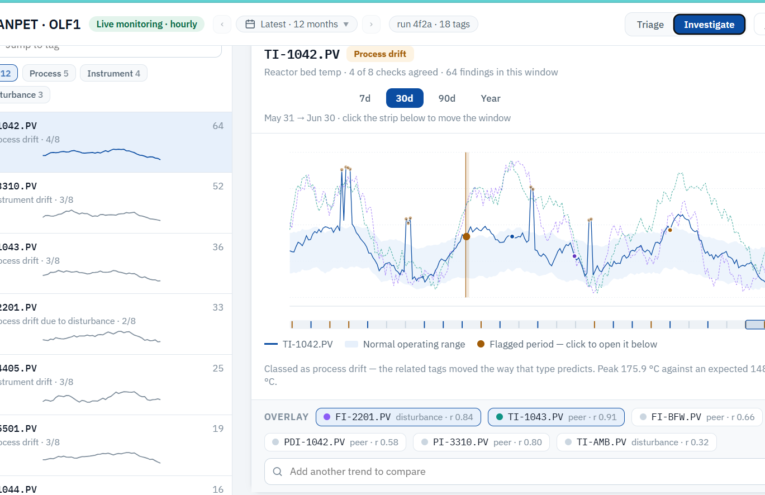Open the Latest 12 months date dropdown
765x495 pixels.
click(x=297, y=24)
